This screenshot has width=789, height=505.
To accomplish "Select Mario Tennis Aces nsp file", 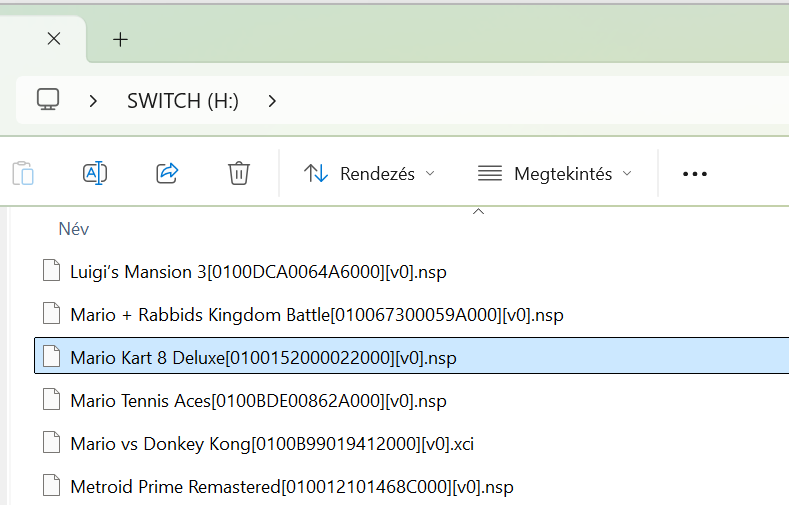I will click(x=258, y=401).
